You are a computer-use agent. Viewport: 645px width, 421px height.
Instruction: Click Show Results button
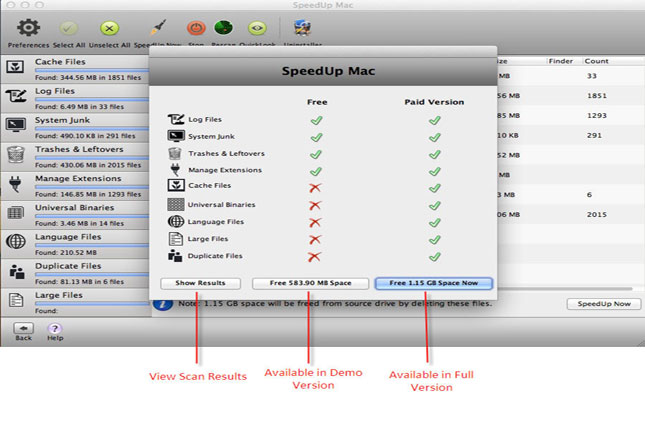pyautogui.click(x=200, y=283)
